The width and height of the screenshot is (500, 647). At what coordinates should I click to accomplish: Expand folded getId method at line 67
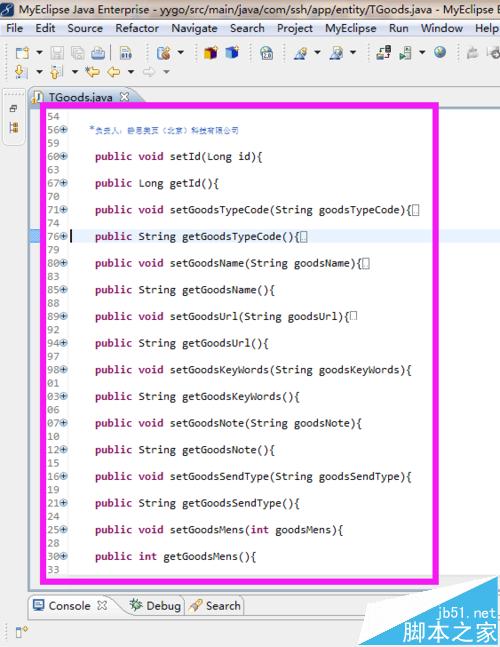pyautogui.click(x=64, y=183)
